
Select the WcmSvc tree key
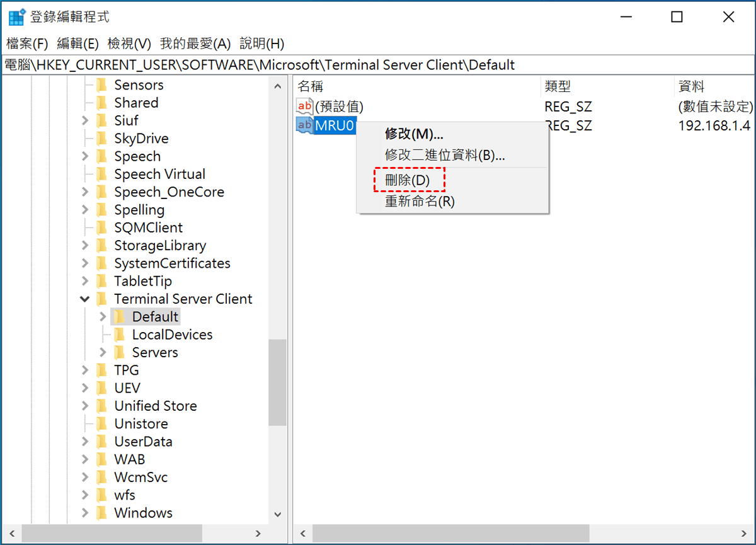click(x=140, y=478)
